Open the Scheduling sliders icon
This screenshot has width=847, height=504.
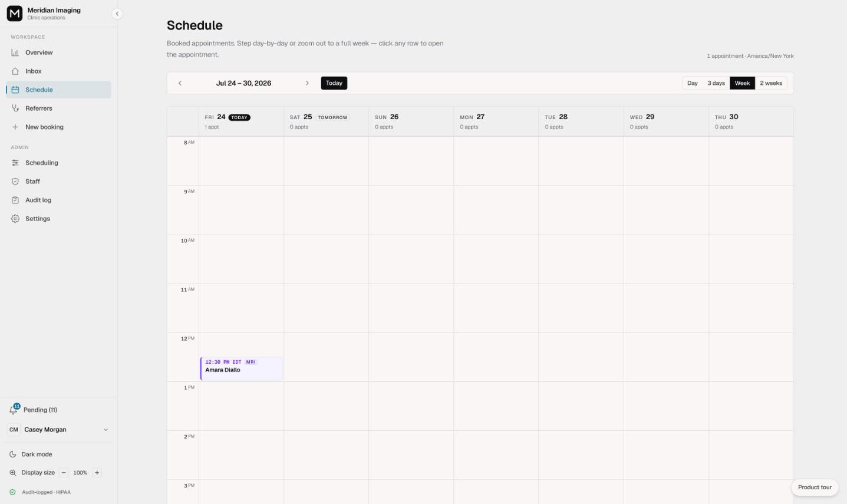pyautogui.click(x=15, y=163)
